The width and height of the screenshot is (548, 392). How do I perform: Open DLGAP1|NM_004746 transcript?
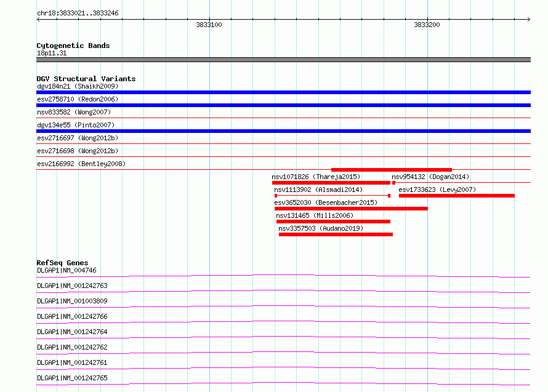pos(66,270)
